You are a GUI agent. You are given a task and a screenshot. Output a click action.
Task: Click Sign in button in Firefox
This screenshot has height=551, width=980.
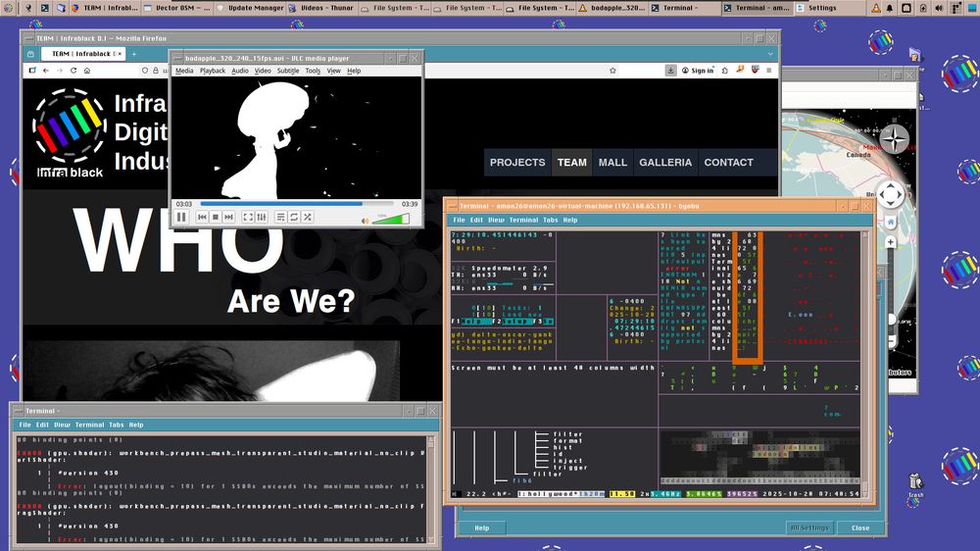pyautogui.click(x=698, y=71)
